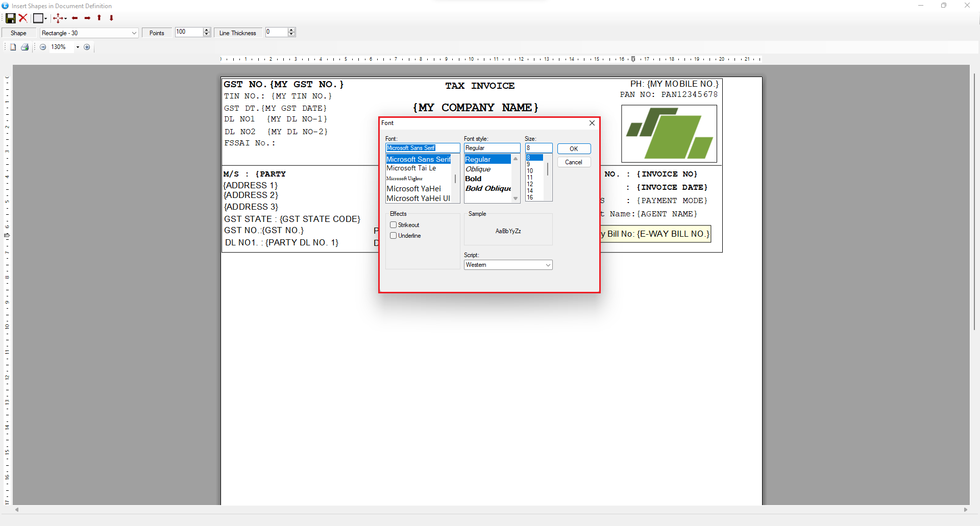Click OK in the Font dialog
Viewport: 980px width, 526px height.
[574, 149]
